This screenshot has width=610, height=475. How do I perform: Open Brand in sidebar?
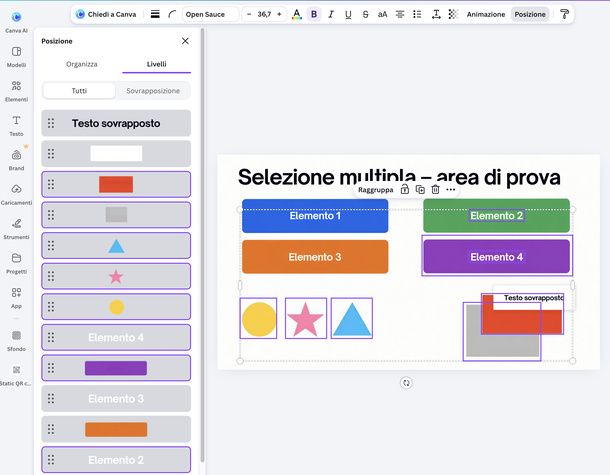(x=16, y=160)
